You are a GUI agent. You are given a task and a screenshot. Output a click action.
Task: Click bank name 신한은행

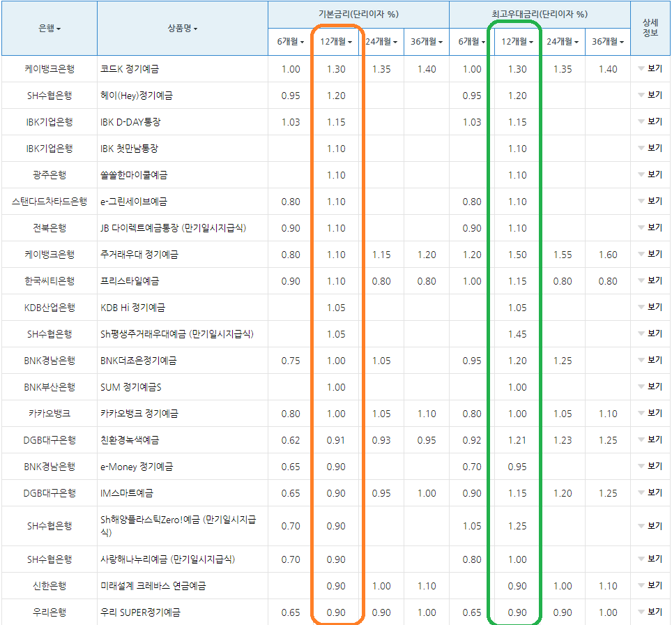click(x=49, y=586)
